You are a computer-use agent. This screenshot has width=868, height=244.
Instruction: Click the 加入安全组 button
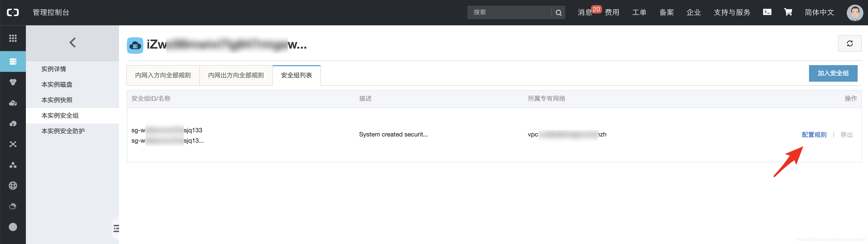point(833,73)
